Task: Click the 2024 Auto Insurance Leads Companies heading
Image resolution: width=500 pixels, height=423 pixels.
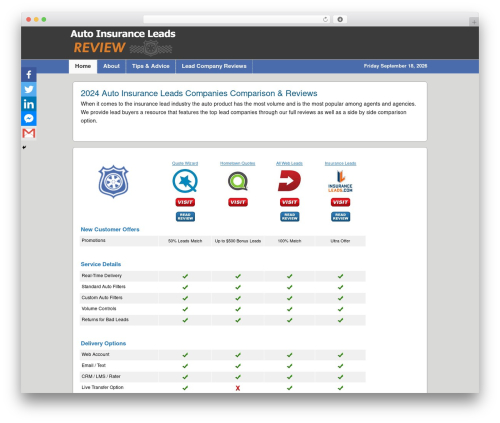Action: (x=199, y=93)
